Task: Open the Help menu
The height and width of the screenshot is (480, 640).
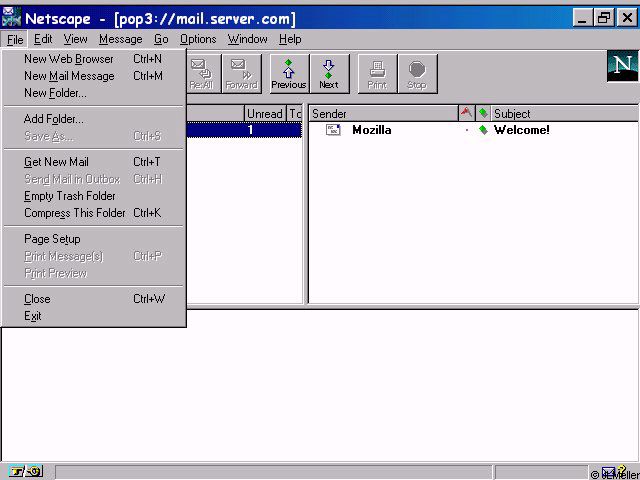Action: click(x=290, y=40)
